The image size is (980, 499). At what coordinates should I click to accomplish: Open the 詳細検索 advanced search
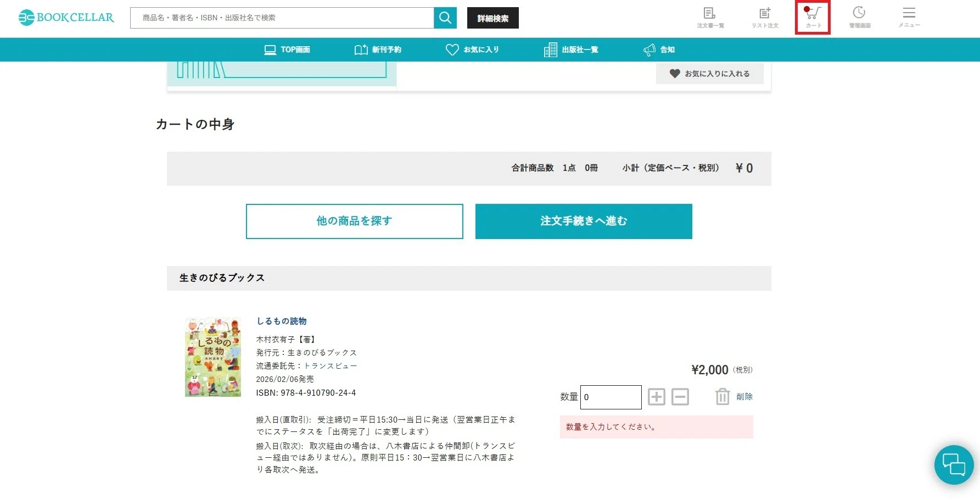click(x=492, y=18)
